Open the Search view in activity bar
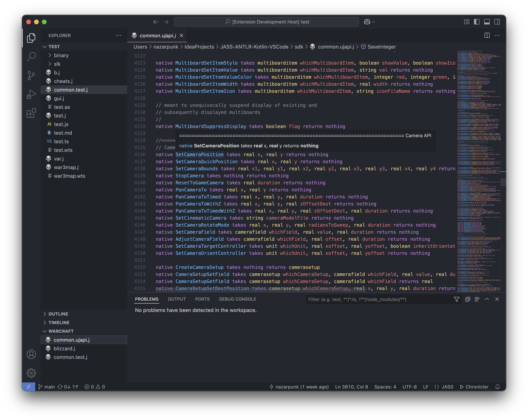The image size is (528, 420). click(31, 57)
